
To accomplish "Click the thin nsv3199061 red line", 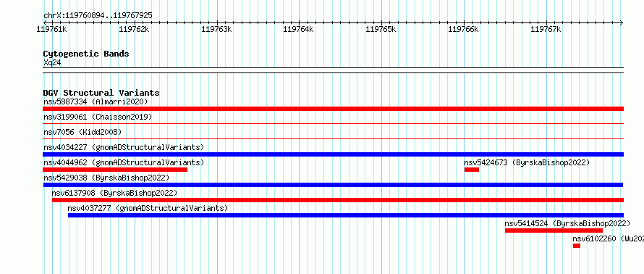I will coord(333,123).
